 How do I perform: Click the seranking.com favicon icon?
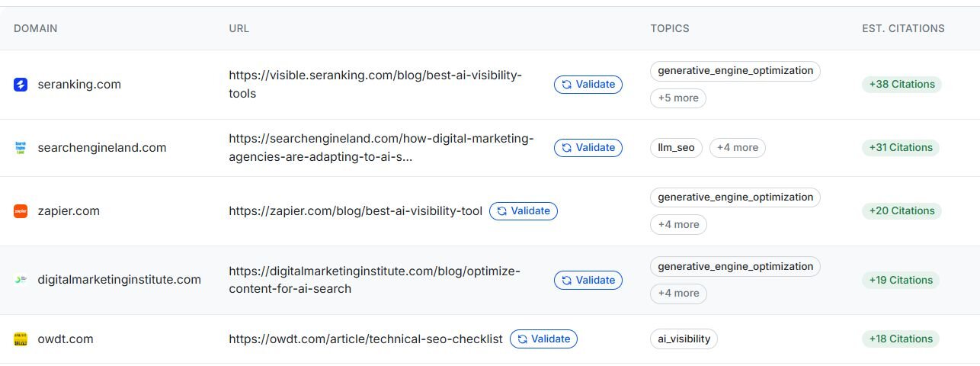tap(21, 85)
